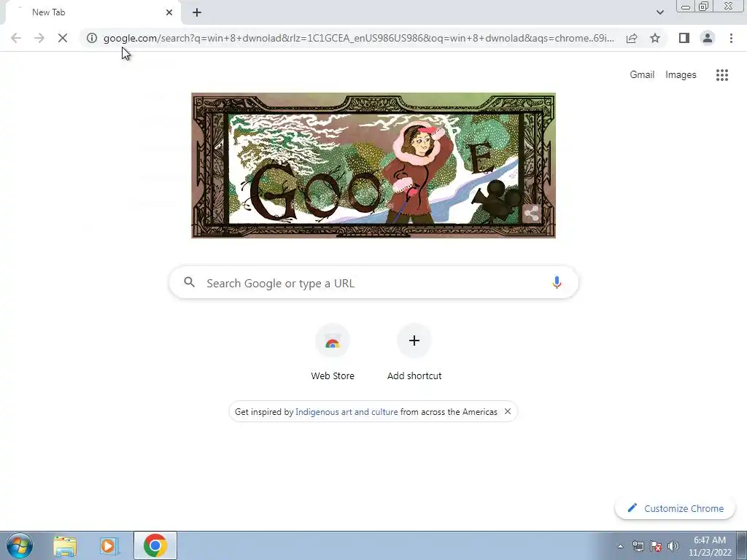This screenshot has height=560, width=747.
Task: Dismiss the Indigenous art and culture banner
Action: (x=508, y=411)
